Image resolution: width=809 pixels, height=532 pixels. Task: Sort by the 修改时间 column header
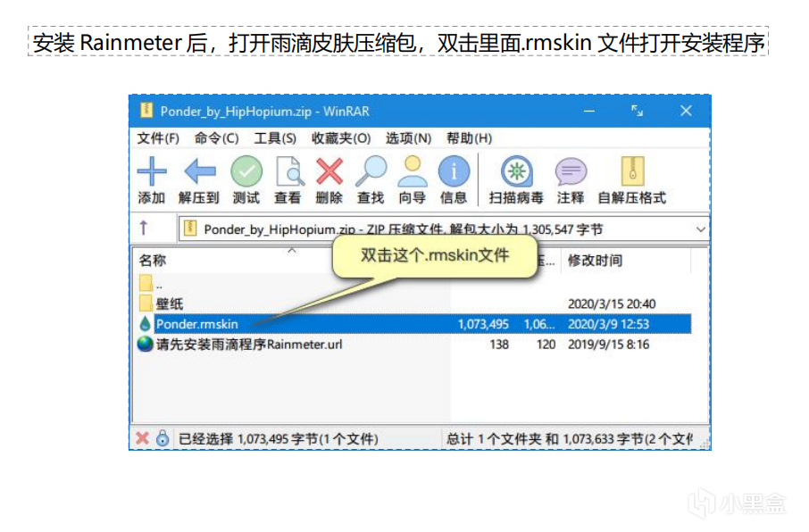(595, 260)
